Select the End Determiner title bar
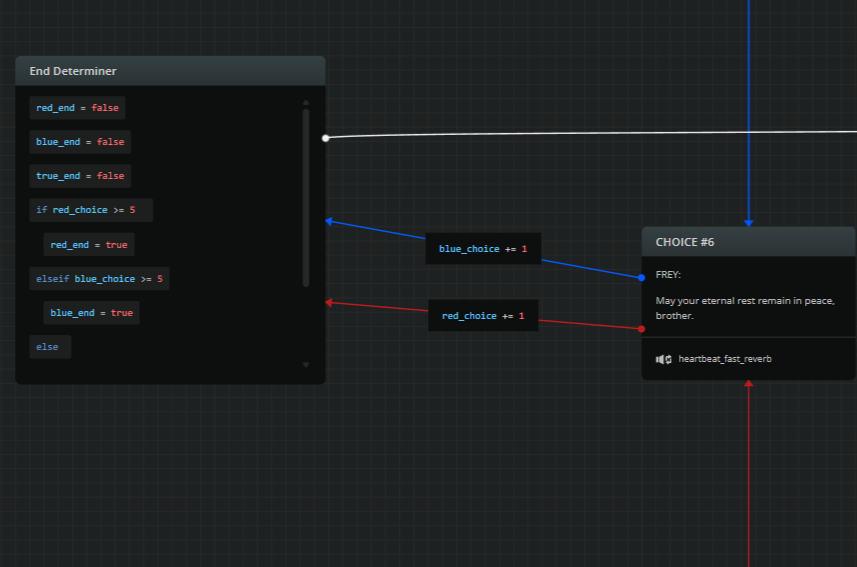 pos(170,71)
